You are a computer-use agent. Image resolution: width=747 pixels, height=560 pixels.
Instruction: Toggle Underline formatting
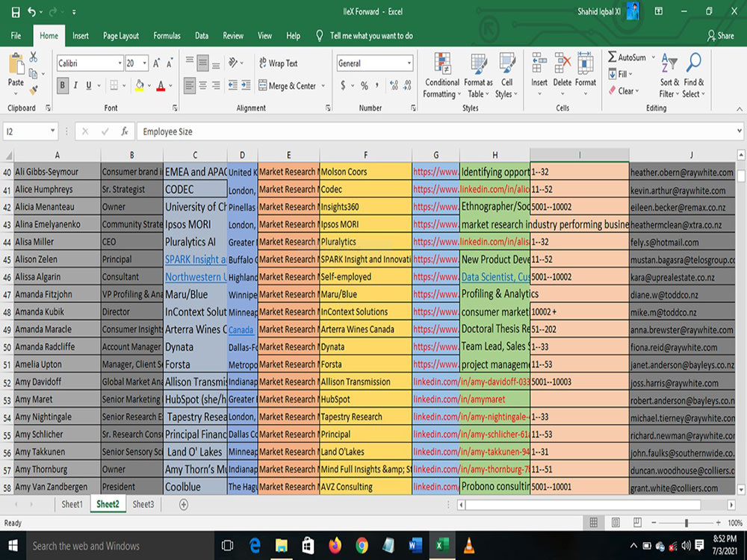coord(89,85)
